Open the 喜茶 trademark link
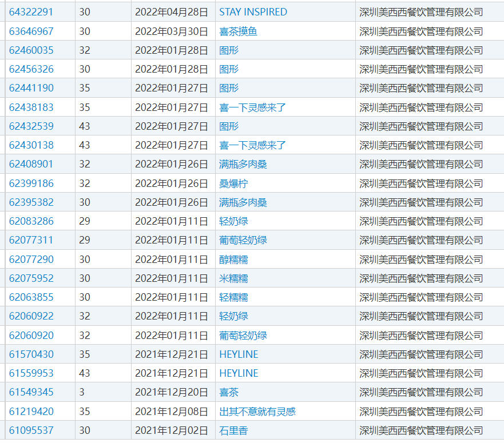The height and width of the screenshot is (443, 504). (x=229, y=392)
